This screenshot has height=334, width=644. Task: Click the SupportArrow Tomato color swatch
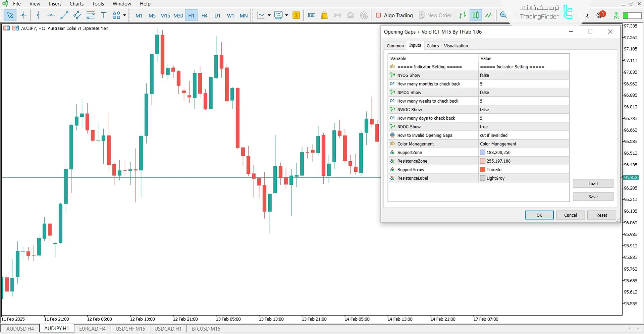(483, 170)
